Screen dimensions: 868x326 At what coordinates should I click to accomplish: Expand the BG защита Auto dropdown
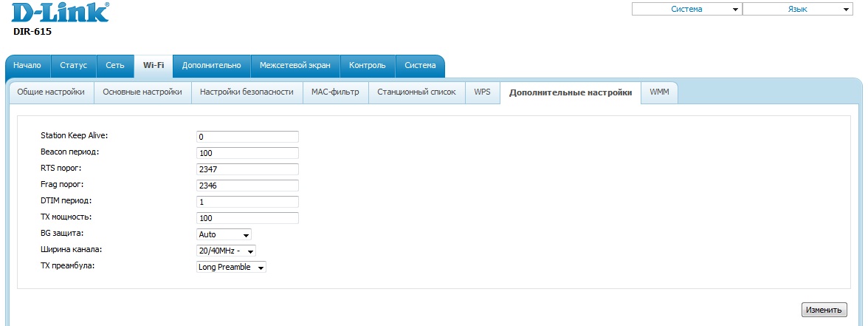point(224,234)
